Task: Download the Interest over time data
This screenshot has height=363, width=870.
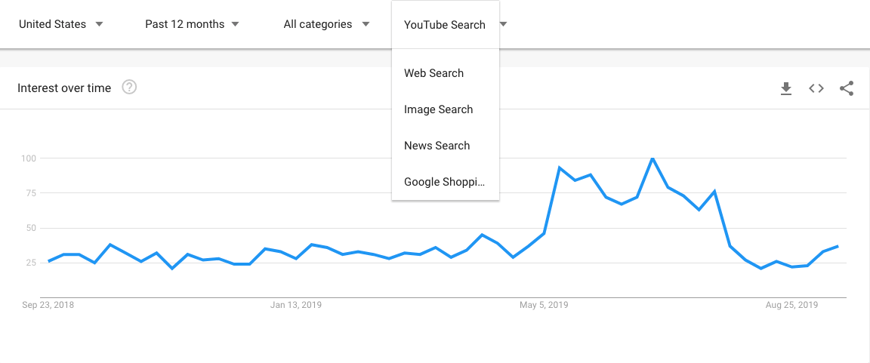Action: pyautogui.click(x=786, y=88)
